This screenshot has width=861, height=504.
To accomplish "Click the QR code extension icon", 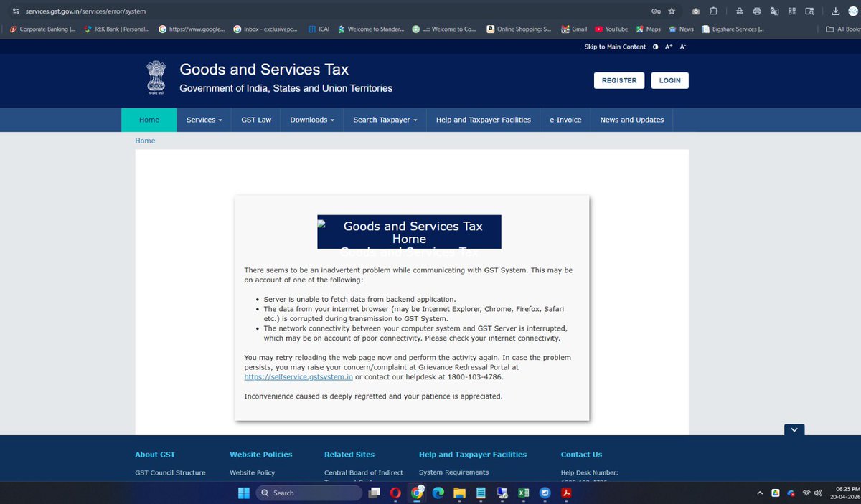I will click(792, 11).
